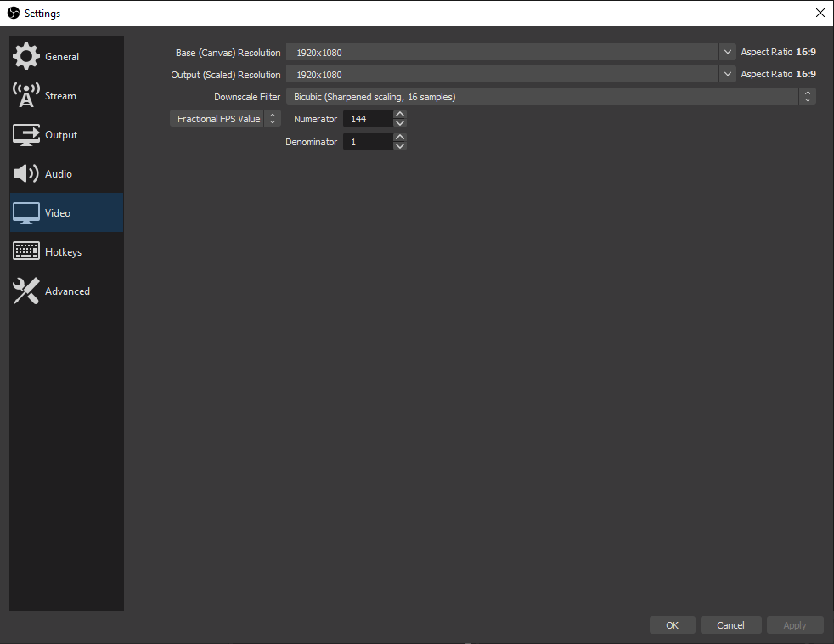The height and width of the screenshot is (644, 834).
Task: Open the Base Canvas Resolution dropdown
Action: 727,52
